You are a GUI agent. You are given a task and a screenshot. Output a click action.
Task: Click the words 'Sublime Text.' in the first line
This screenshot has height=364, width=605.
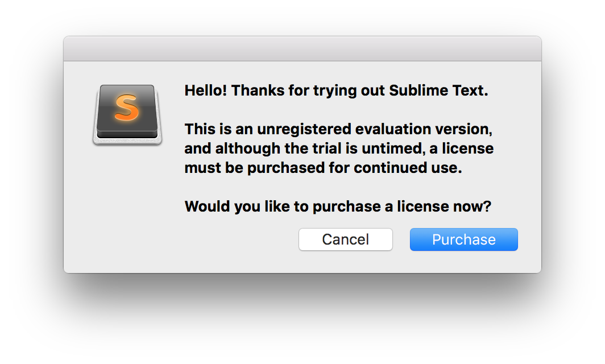coord(438,90)
